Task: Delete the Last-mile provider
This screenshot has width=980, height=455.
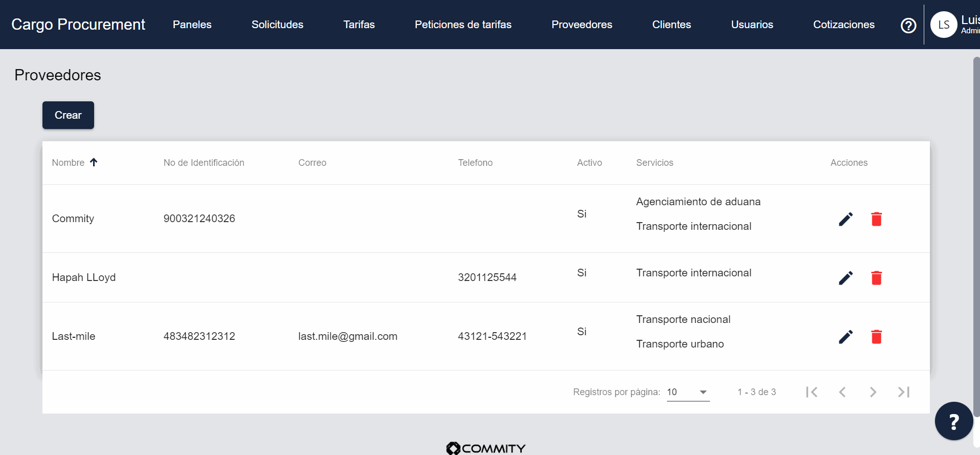Action: point(876,337)
